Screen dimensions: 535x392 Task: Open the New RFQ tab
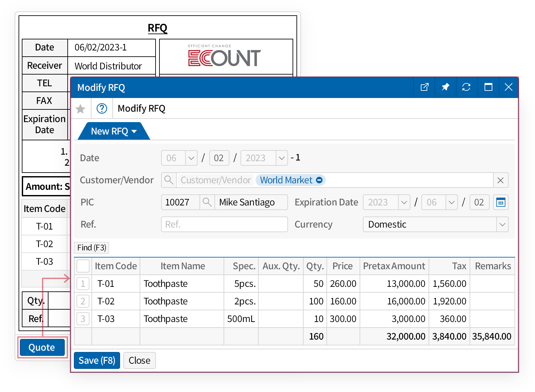(x=113, y=131)
